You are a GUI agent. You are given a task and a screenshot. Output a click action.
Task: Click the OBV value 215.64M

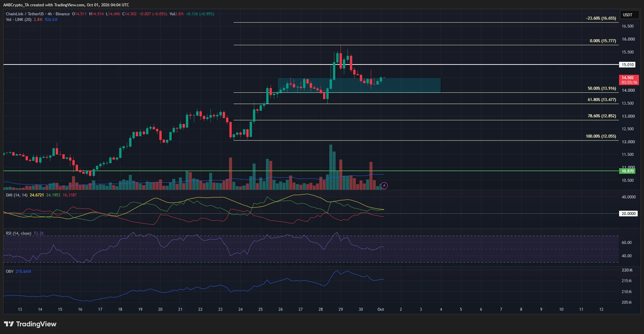coord(23,272)
